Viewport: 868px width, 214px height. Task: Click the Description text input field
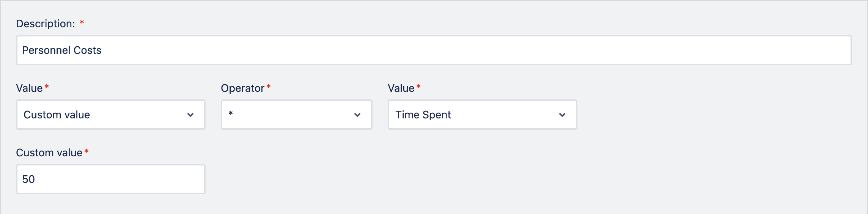point(434,50)
